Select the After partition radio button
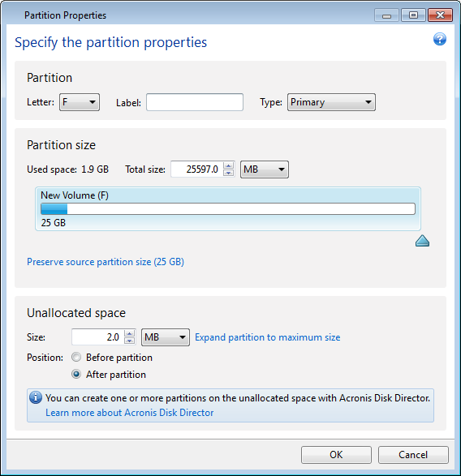Screen dimensions: 461x476 (76, 375)
